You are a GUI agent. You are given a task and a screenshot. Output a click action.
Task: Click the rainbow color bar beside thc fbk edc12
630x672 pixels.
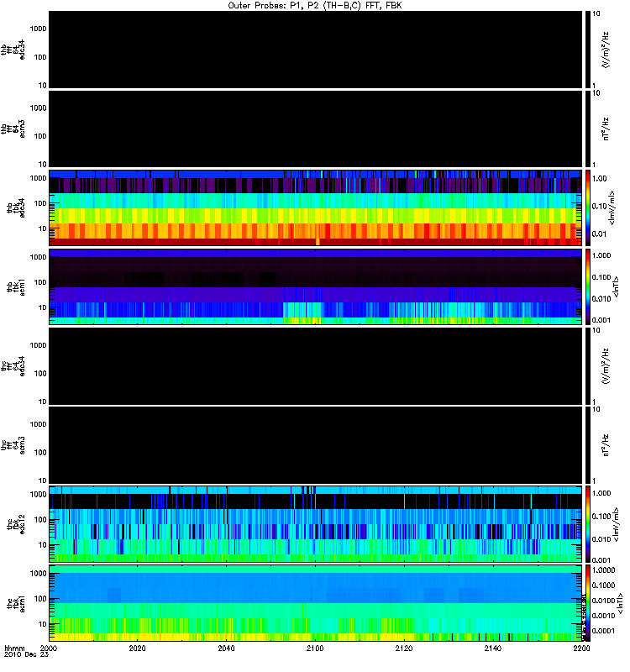coord(588,524)
